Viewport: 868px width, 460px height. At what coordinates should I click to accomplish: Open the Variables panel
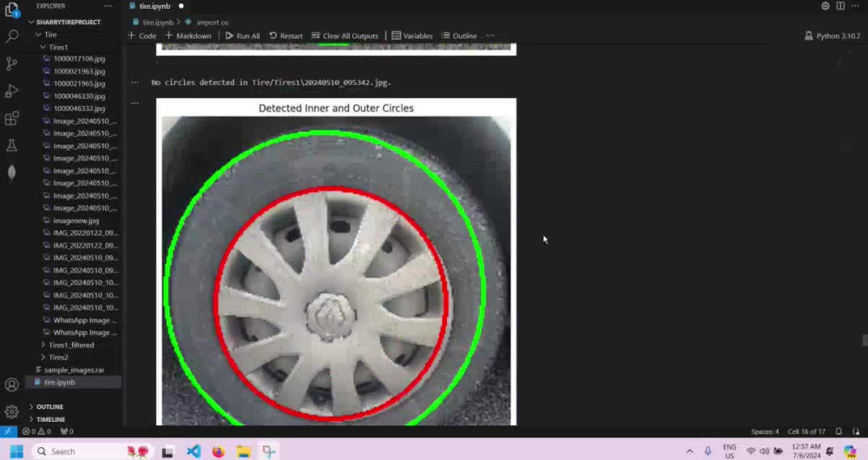pos(411,36)
